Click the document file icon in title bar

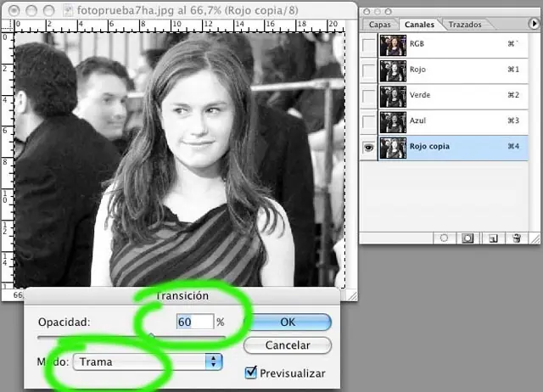click(x=68, y=11)
